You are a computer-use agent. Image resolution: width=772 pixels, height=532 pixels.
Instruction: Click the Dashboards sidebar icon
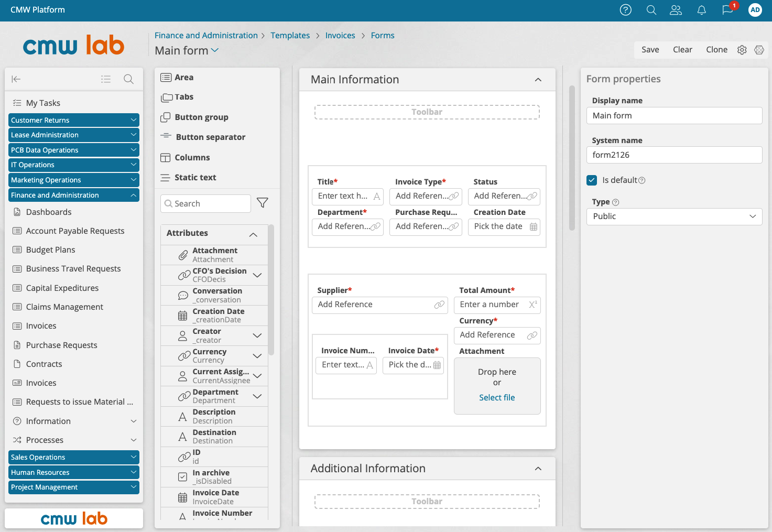pyautogui.click(x=17, y=212)
